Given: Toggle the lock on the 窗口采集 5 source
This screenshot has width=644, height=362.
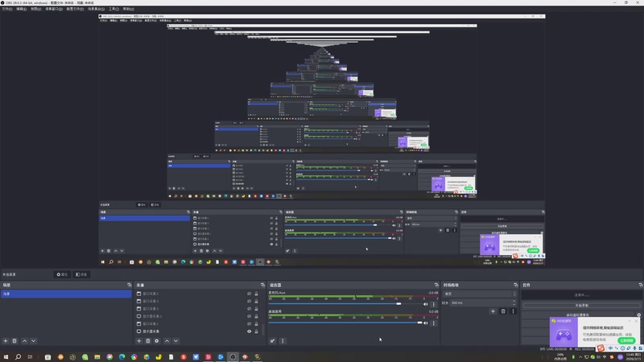Looking at the screenshot, I should click(256, 294).
